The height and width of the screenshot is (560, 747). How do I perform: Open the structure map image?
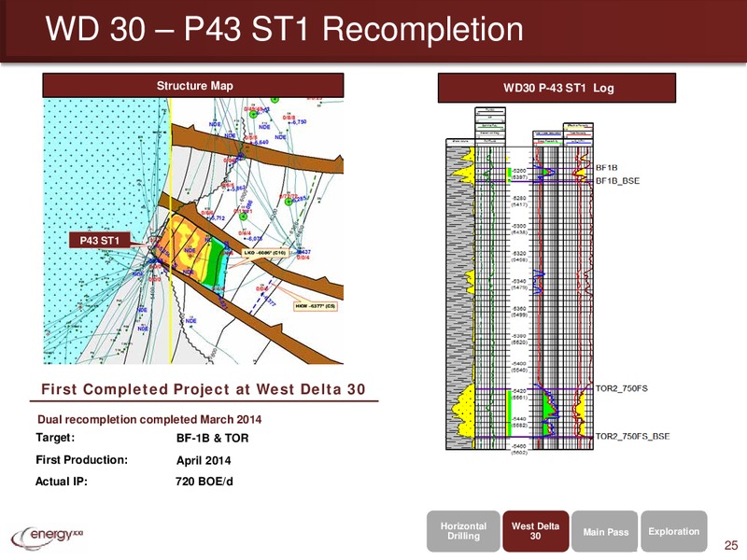(193, 231)
